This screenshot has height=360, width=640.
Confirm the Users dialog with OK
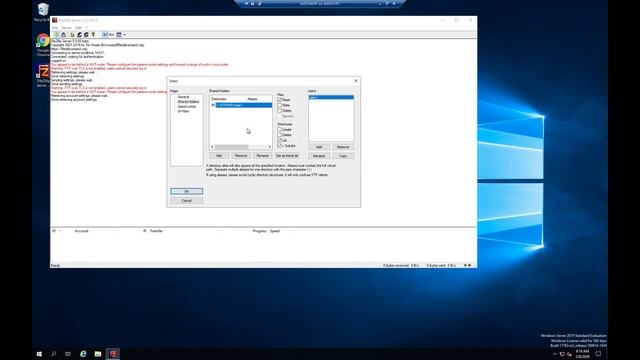point(187,191)
